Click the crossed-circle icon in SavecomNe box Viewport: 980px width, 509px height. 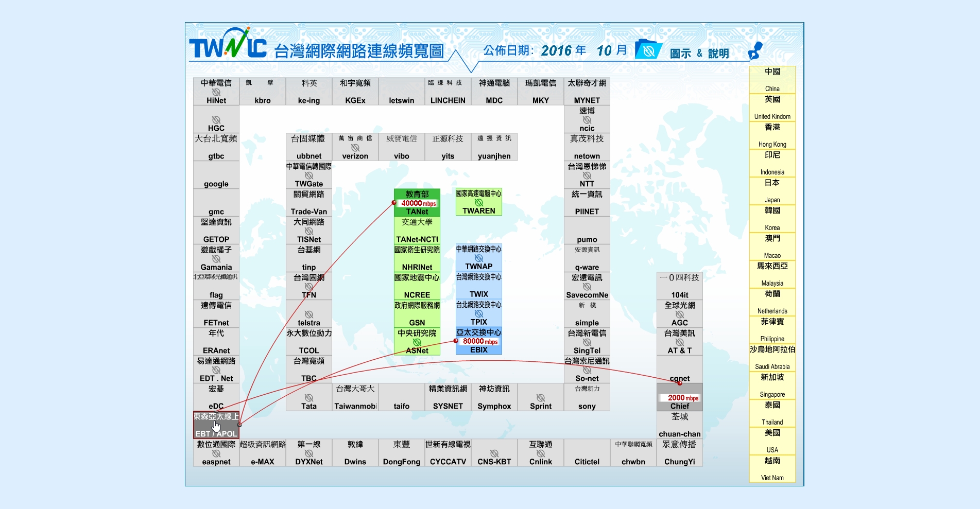coord(587,287)
